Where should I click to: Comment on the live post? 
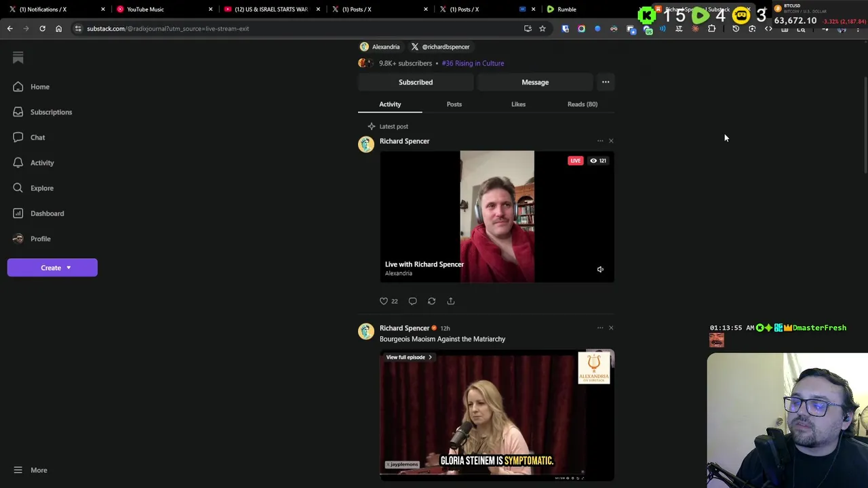412,301
